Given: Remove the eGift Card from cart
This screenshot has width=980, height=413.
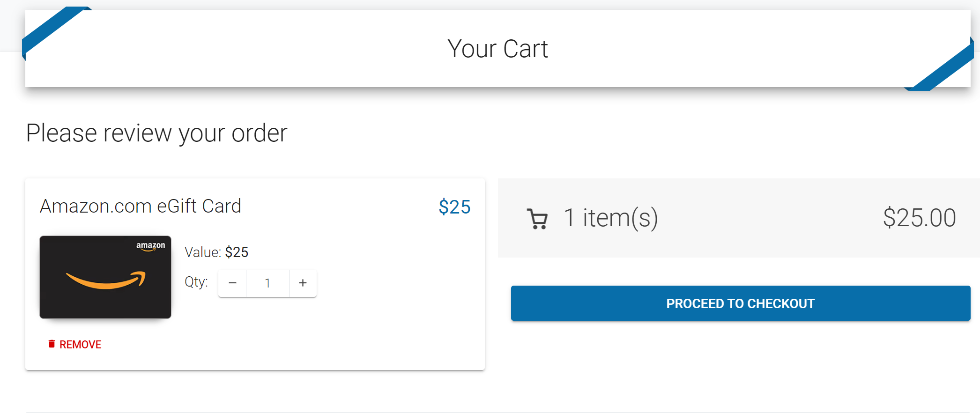Looking at the screenshot, I should click(80, 344).
